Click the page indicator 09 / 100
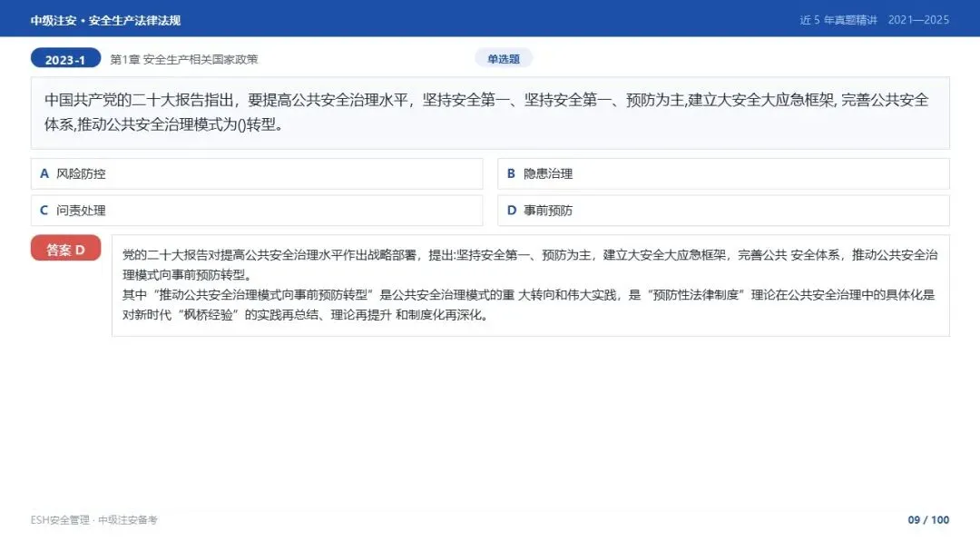This screenshot has width=980, height=552. point(928,519)
